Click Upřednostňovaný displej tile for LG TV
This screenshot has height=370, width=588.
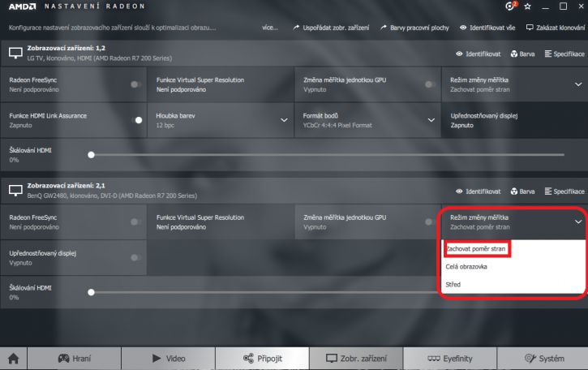coord(514,120)
